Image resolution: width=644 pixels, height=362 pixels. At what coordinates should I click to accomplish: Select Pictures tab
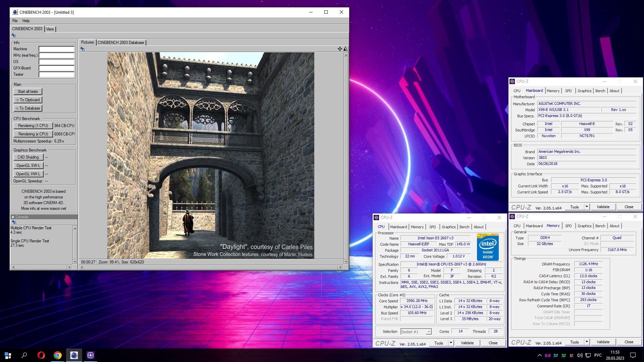click(87, 42)
